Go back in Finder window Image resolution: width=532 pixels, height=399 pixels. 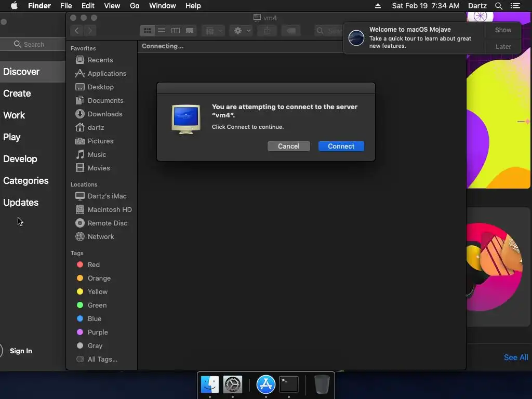pos(77,31)
